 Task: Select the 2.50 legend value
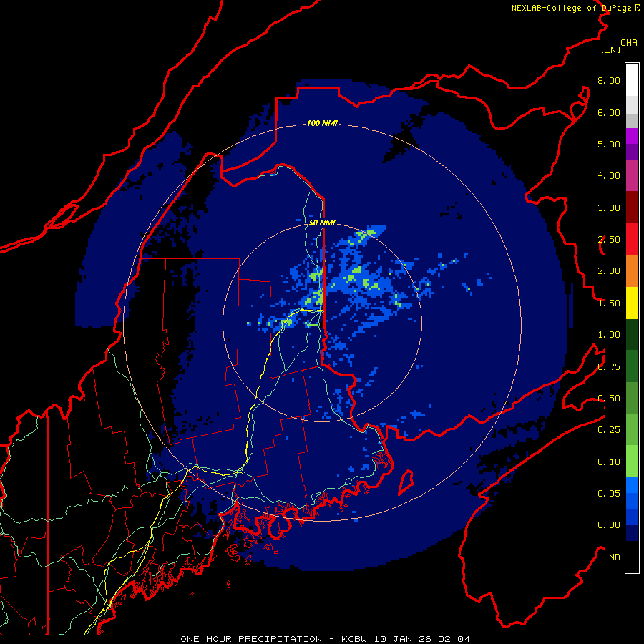[609, 240]
